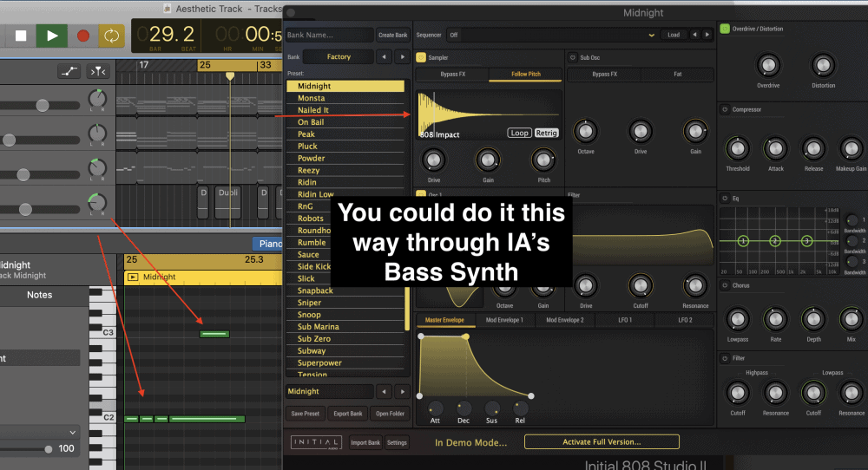868x470 pixels.
Task: Select Sub Osc Bypass FX tab
Action: click(x=604, y=74)
